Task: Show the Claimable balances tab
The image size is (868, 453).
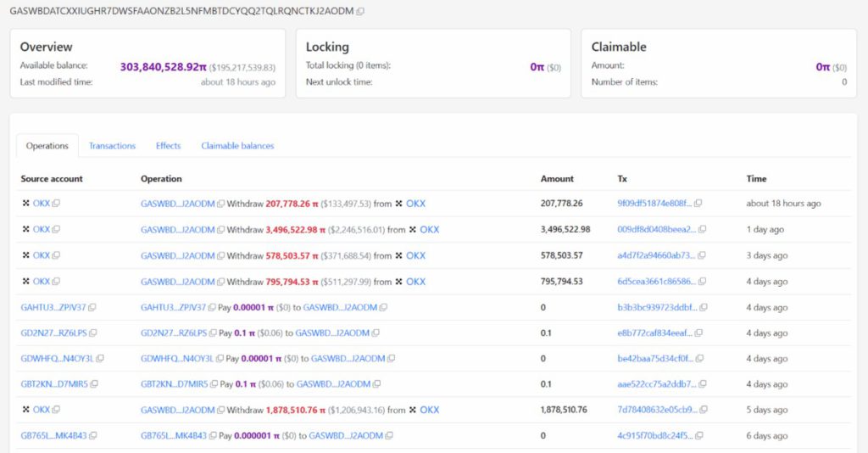Action: point(237,146)
